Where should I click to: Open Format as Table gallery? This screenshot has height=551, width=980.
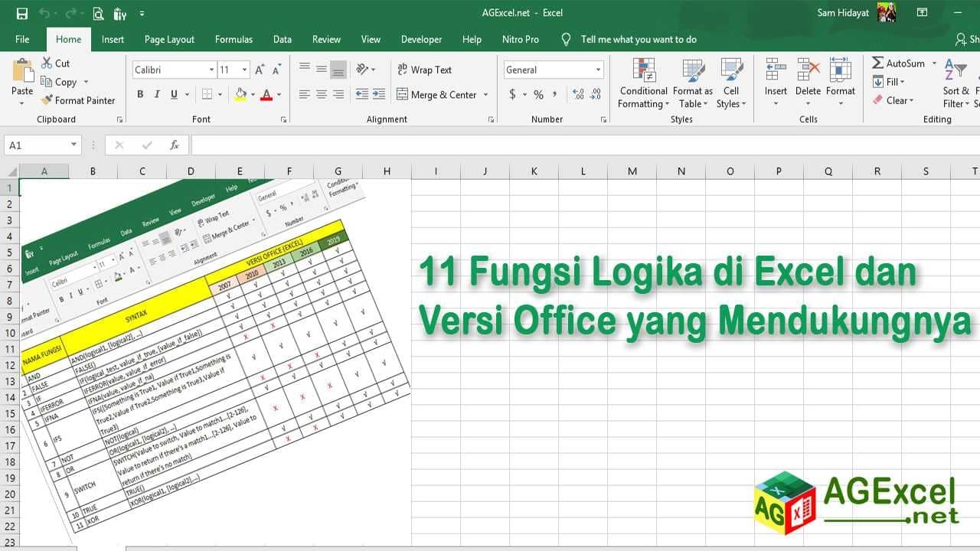point(693,83)
